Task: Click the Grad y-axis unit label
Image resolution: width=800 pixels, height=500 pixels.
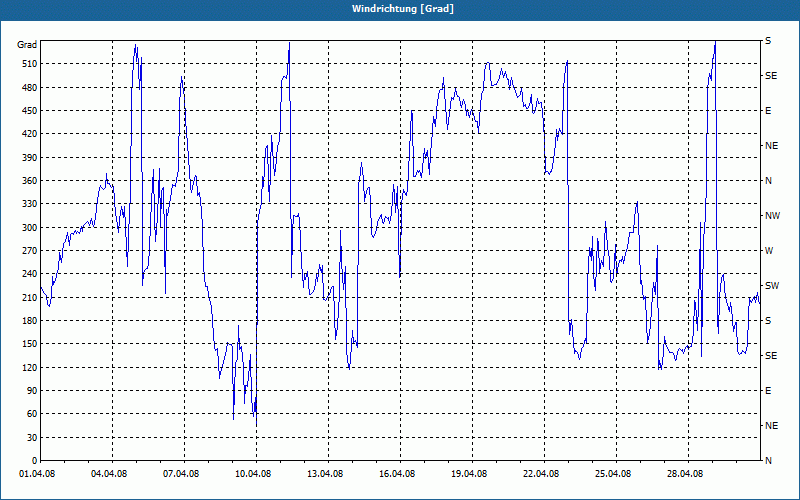Action: click(27, 45)
